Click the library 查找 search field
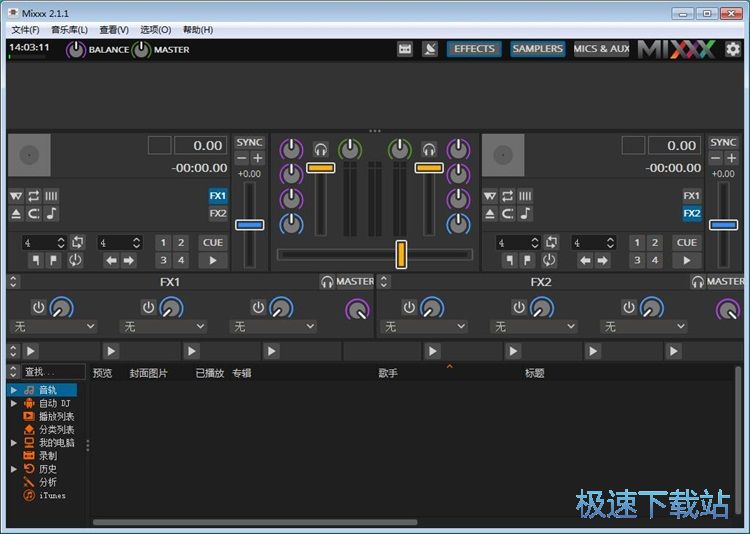Screen dimensions: 750x534 coord(53,372)
